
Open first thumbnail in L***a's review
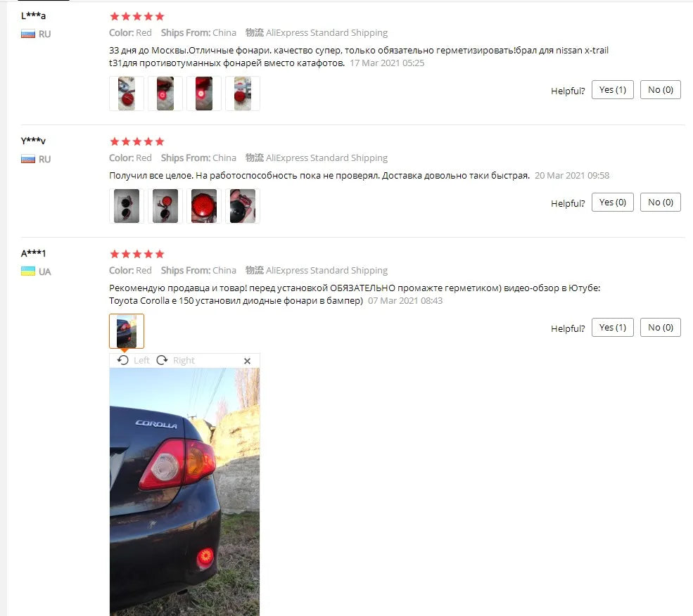coord(127,94)
